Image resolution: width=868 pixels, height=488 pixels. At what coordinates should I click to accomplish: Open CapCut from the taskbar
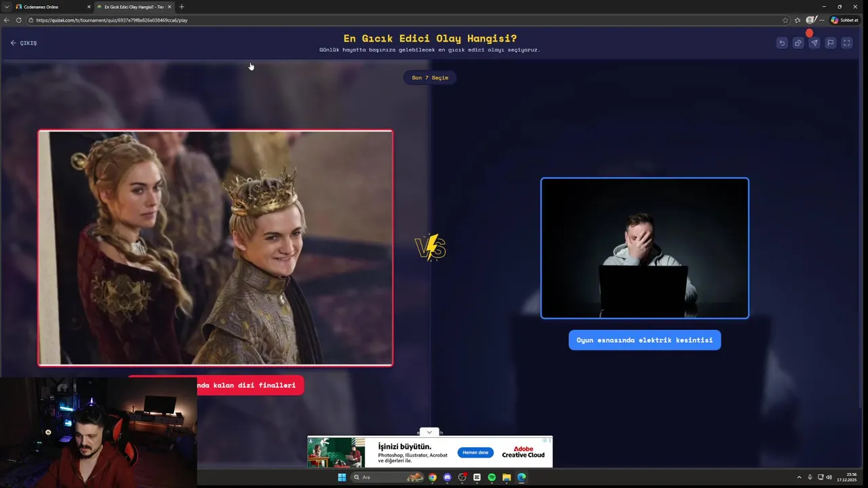pos(477,477)
